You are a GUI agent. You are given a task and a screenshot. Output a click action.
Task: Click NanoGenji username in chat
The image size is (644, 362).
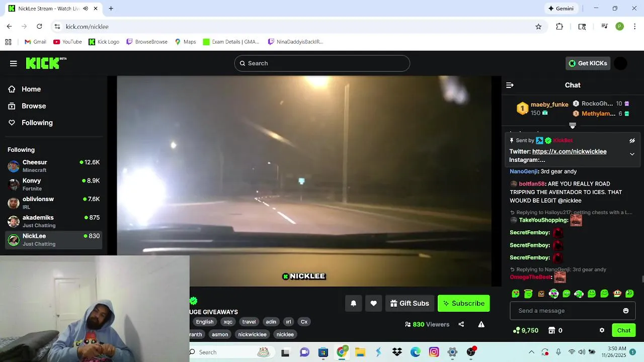point(524,171)
